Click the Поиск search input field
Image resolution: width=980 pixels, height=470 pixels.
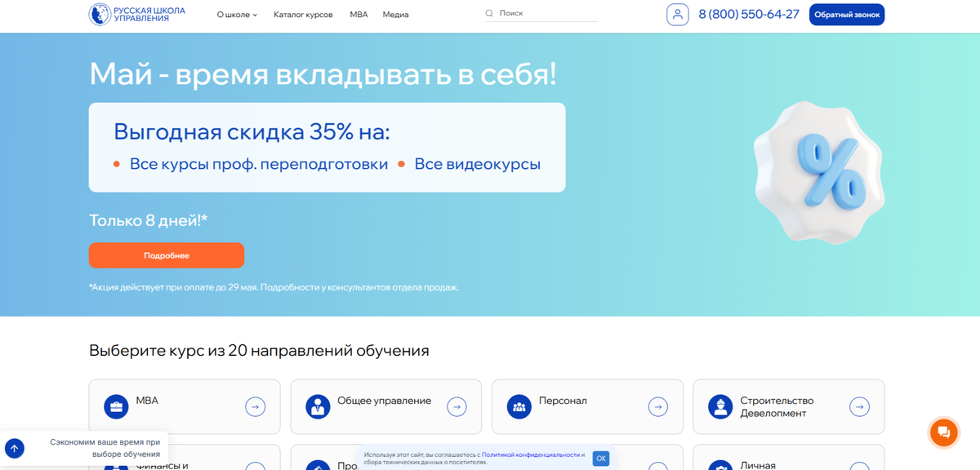tap(541, 14)
